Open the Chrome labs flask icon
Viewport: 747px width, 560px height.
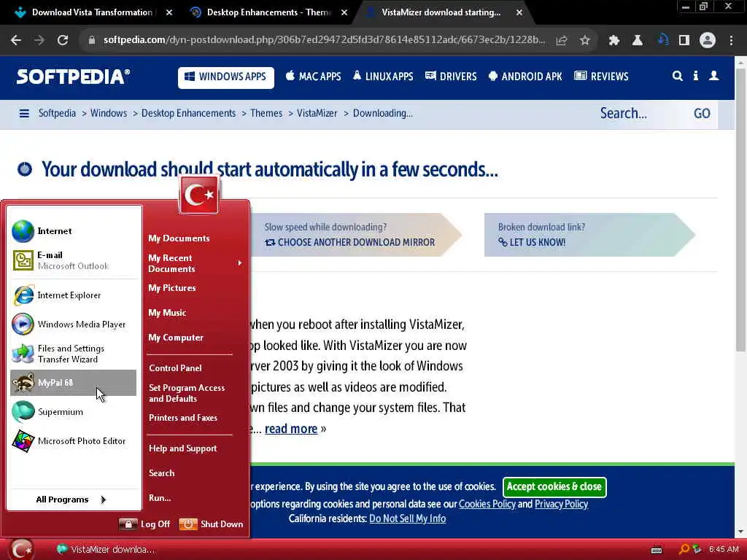[637, 41]
